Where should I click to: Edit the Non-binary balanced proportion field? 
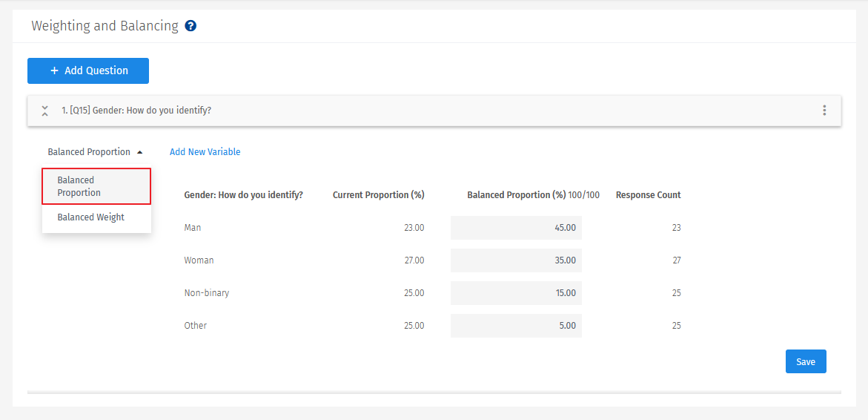(x=516, y=293)
